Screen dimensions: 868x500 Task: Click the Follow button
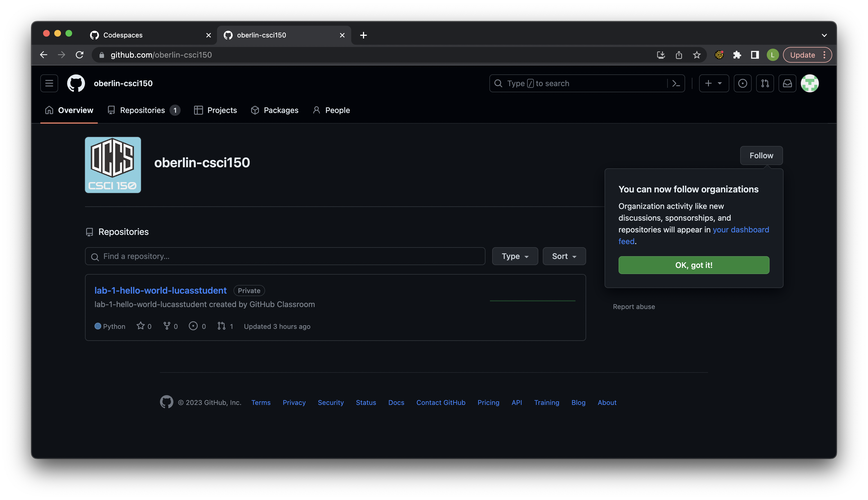pyautogui.click(x=761, y=155)
